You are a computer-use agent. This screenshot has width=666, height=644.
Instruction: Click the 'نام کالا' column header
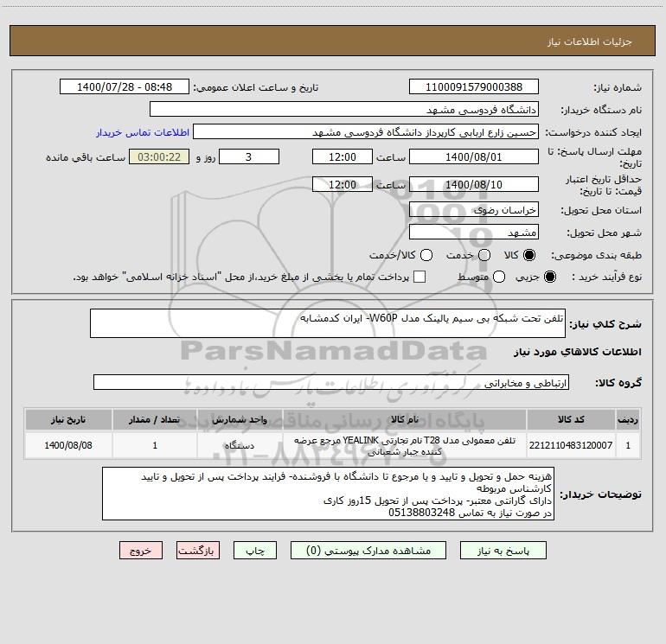pyautogui.click(x=405, y=419)
